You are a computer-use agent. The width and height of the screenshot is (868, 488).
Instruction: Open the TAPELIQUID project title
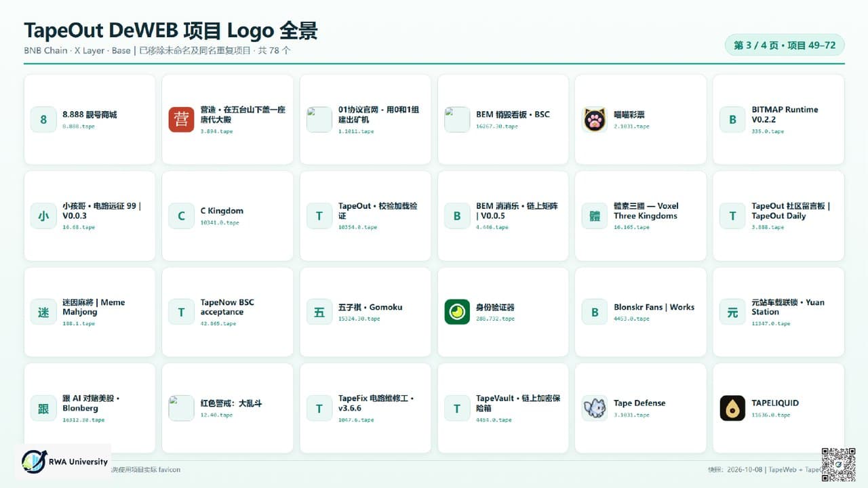pyautogui.click(x=775, y=403)
